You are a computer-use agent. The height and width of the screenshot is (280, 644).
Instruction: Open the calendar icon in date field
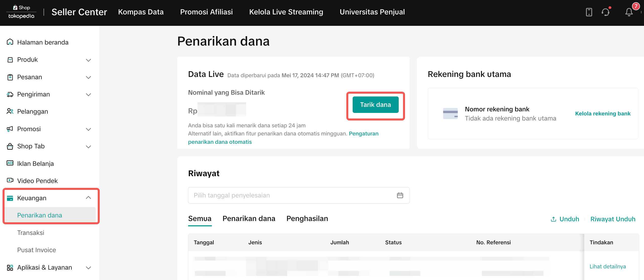[x=400, y=195]
